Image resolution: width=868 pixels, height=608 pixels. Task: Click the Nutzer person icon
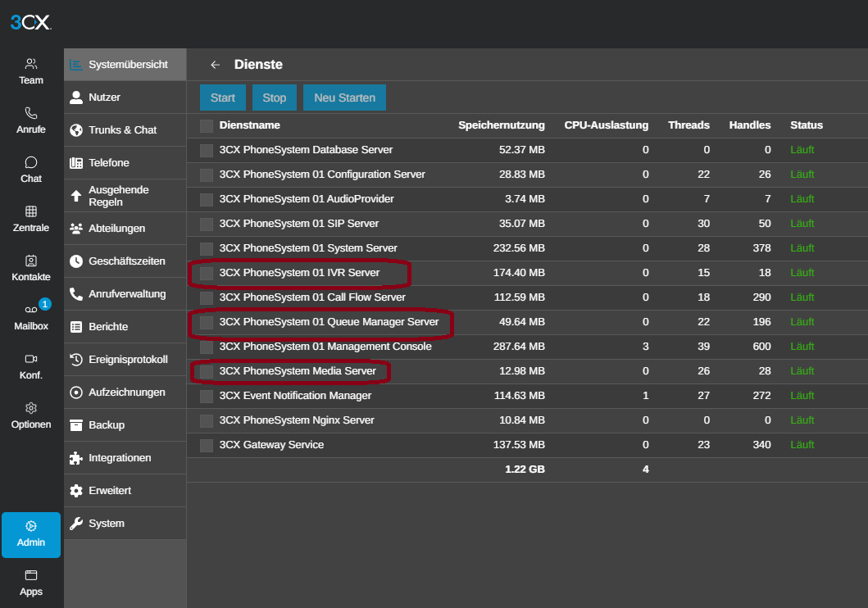[x=76, y=98]
